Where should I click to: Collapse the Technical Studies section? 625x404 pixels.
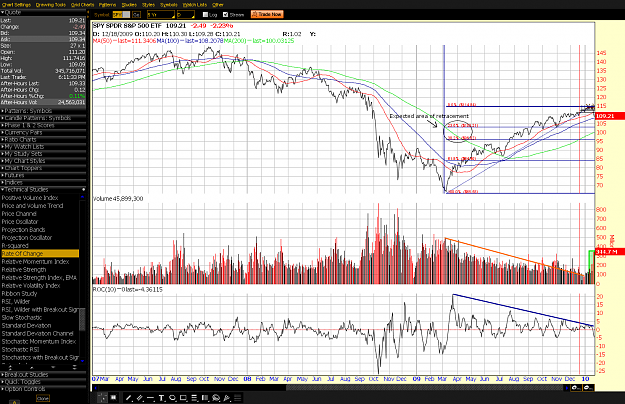pos(43,190)
